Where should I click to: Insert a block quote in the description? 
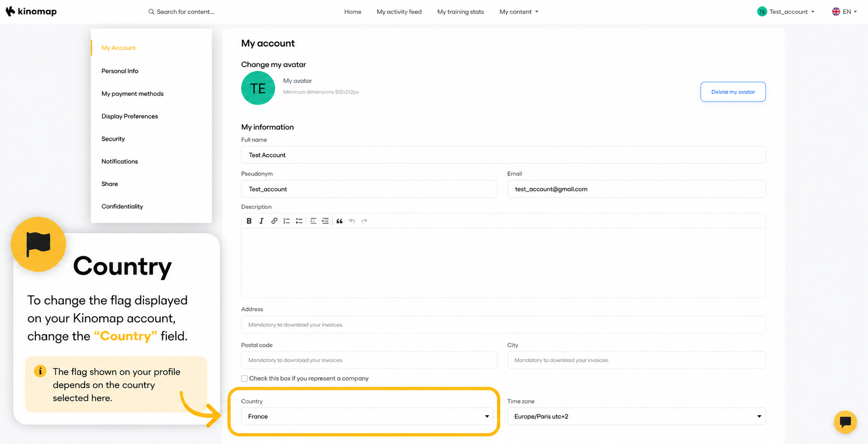coord(339,221)
